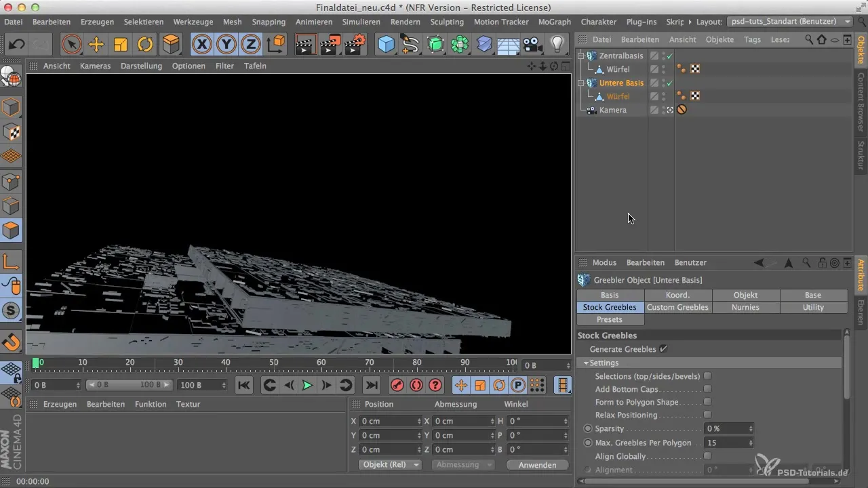Switch to Texture mode icon
The width and height of the screenshot is (868, 488).
[x=11, y=132]
